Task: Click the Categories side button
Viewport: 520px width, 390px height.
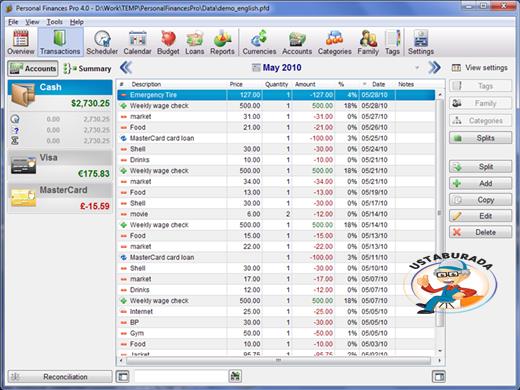Action: [480, 121]
